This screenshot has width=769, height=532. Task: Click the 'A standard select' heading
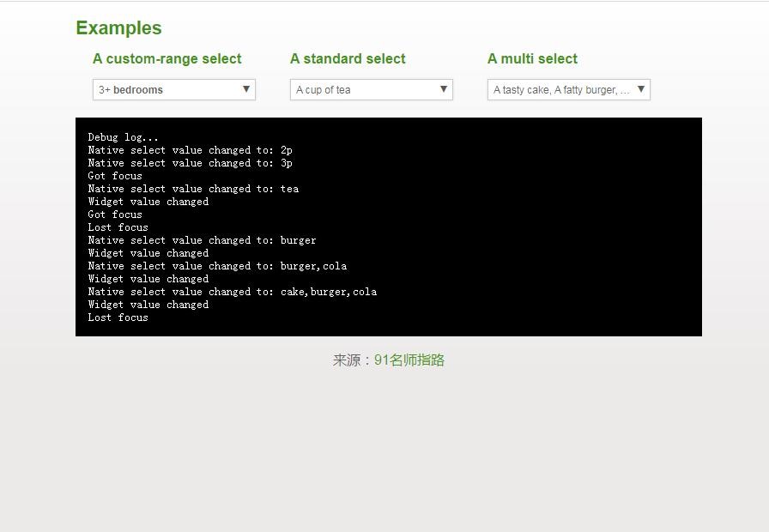[x=348, y=59]
